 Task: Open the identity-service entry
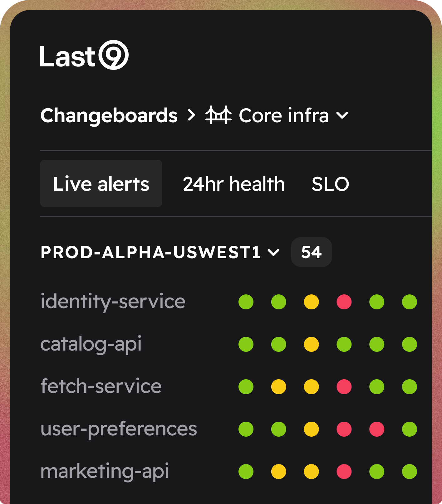click(x=113, y=302)
